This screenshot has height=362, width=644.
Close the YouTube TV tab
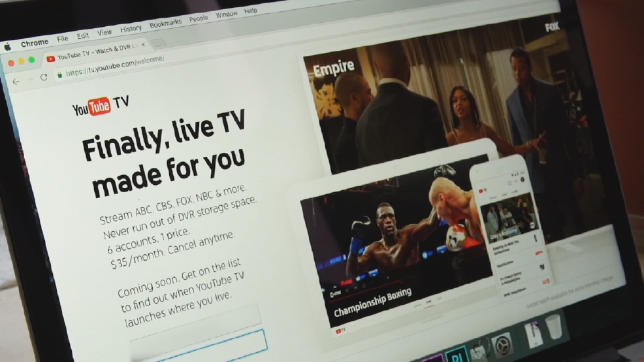point(143,45)
